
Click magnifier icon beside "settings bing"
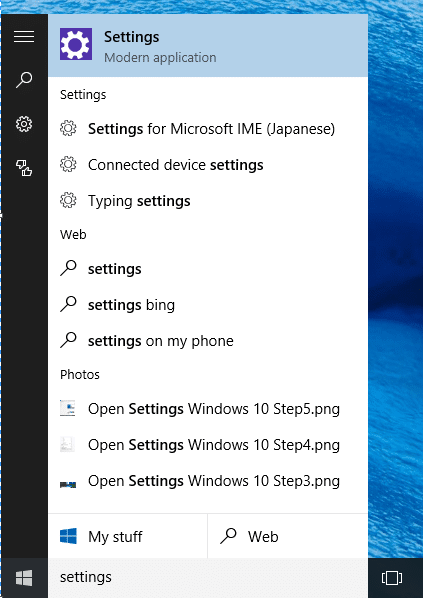coord(68,304)
